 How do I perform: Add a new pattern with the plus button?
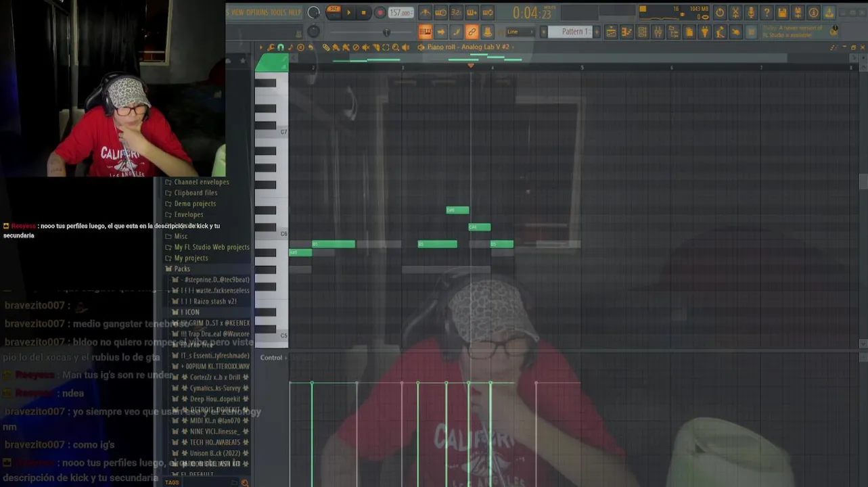pyautogui.click(x=597, y=32)
